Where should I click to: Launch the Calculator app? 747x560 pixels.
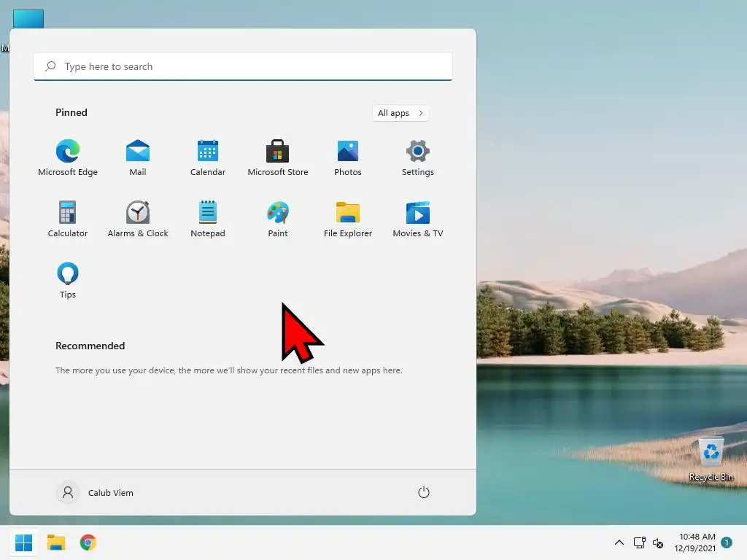click(68, 219)
